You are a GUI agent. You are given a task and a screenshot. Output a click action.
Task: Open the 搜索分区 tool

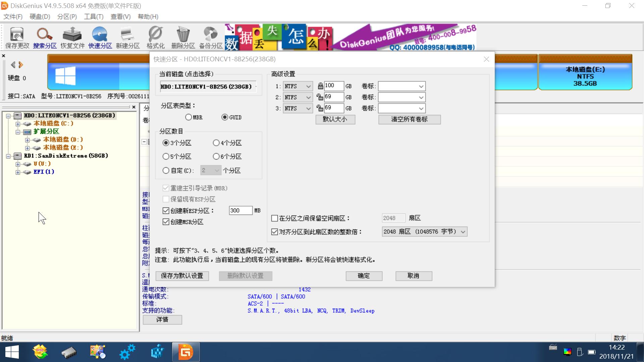tap(44, 37)
